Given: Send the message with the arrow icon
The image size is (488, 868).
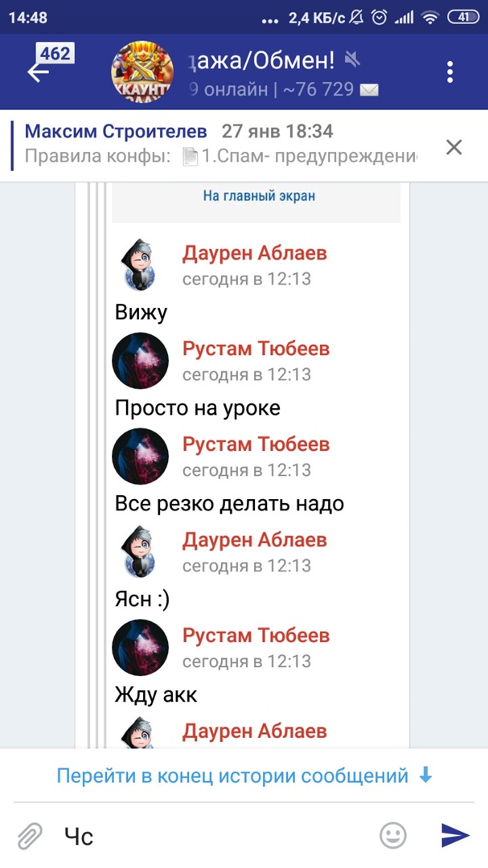Looking at the screenshot, I should pos(455,835).
